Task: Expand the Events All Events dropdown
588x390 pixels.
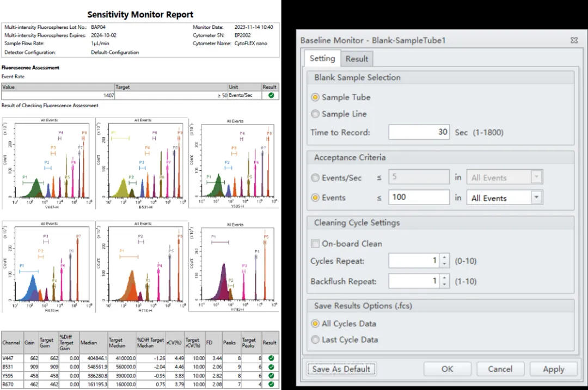Action: (x=536, y=198)
